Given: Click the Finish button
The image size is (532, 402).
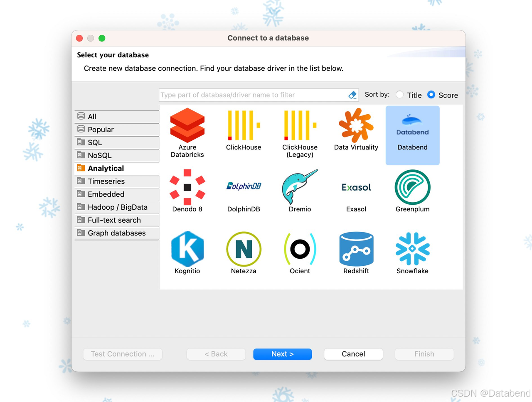Looking at the screenshot, I should pos(424,354).
